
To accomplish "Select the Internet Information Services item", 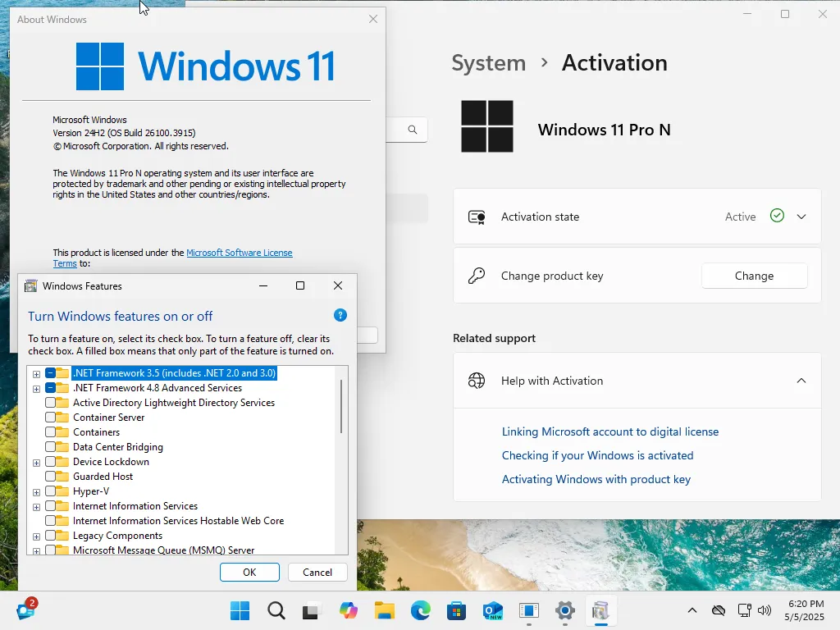I will click(135, 506).
